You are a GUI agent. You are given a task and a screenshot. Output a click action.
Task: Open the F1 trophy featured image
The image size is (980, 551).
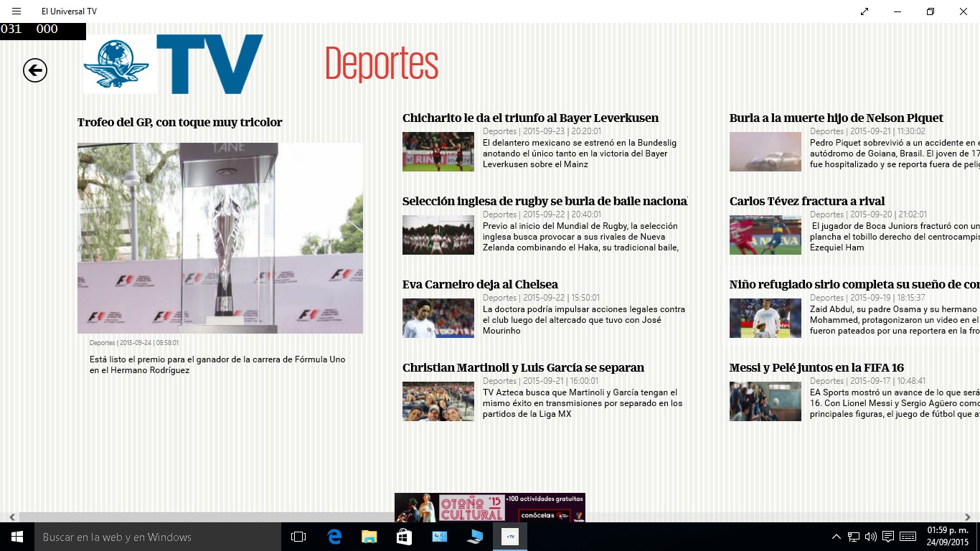[220, 238]
